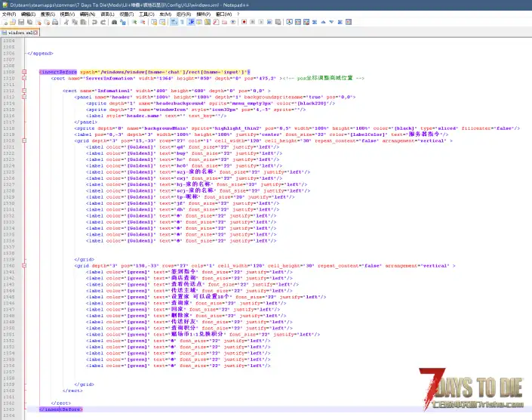
Task: Open the 插件(P) menu
Action: (x=204, y=14)
